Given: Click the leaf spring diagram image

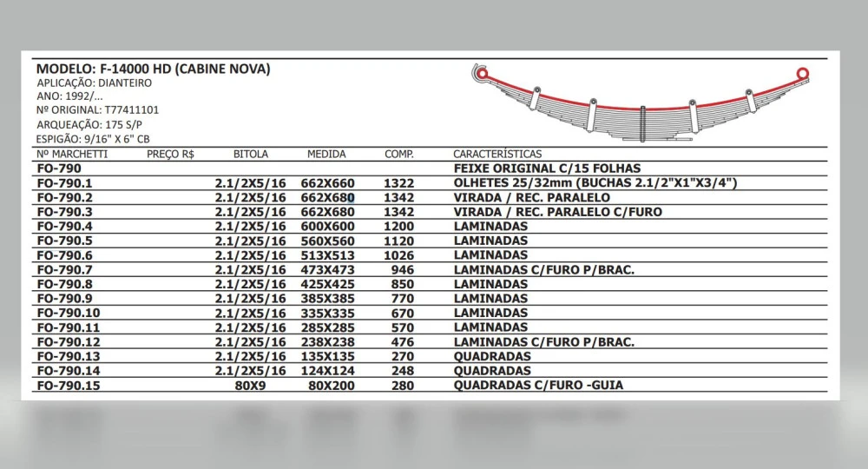Looking at the screenshot, I should coord(640,103).
